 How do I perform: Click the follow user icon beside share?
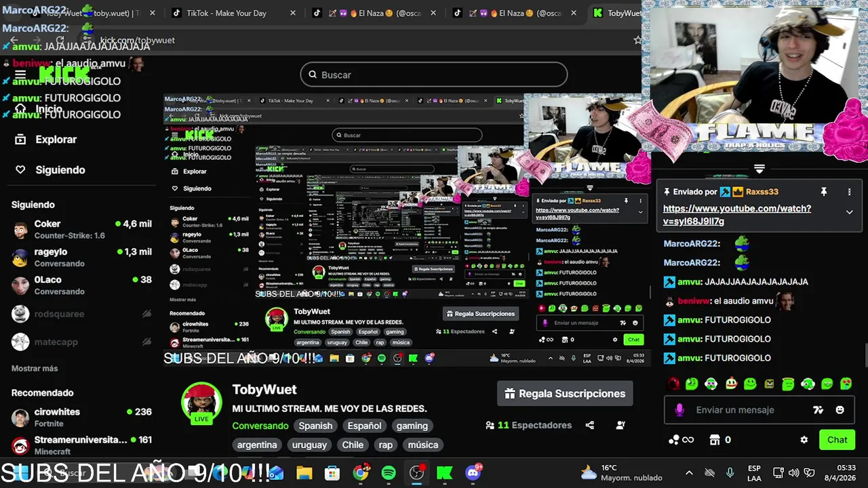(620, 425)
